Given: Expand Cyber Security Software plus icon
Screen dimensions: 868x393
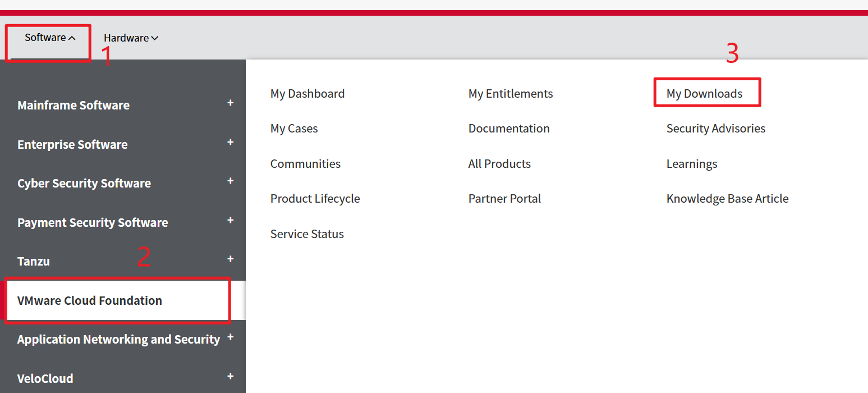Looking at the screenshot, I should tap(230, 181).
